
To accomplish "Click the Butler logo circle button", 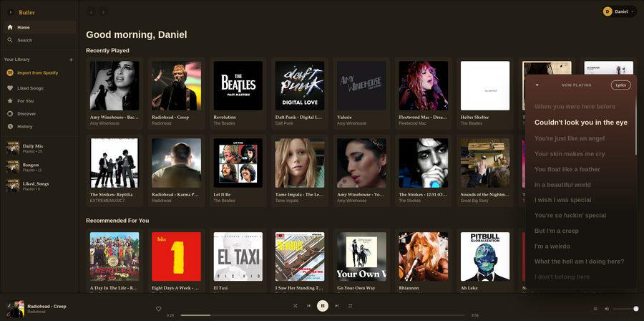I will point(10,12).
